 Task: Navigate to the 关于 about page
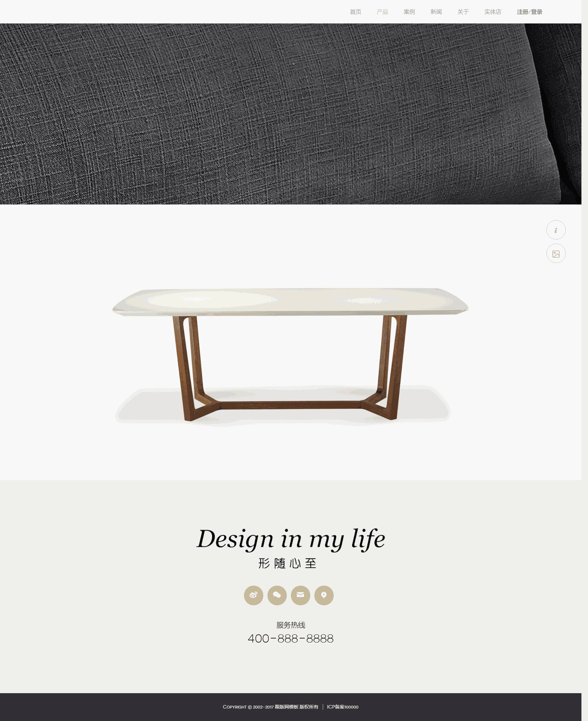click(463, 12)
